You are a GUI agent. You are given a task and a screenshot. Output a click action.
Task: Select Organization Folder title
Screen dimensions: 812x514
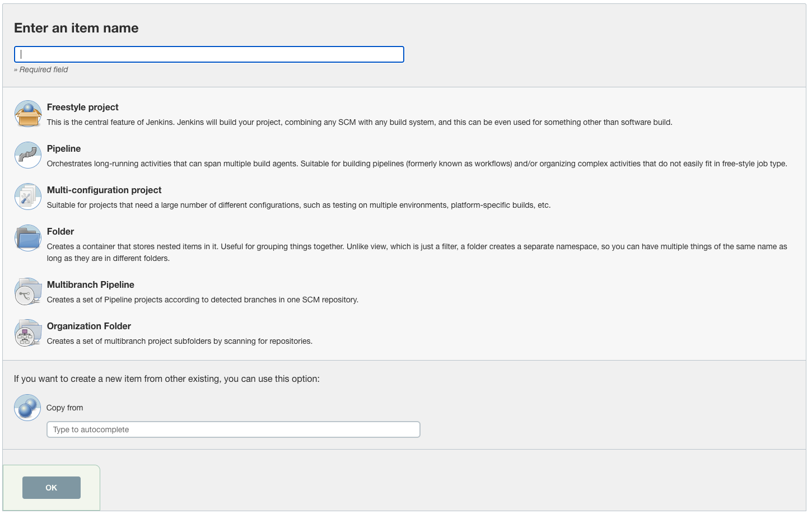(x=89, y=326)
